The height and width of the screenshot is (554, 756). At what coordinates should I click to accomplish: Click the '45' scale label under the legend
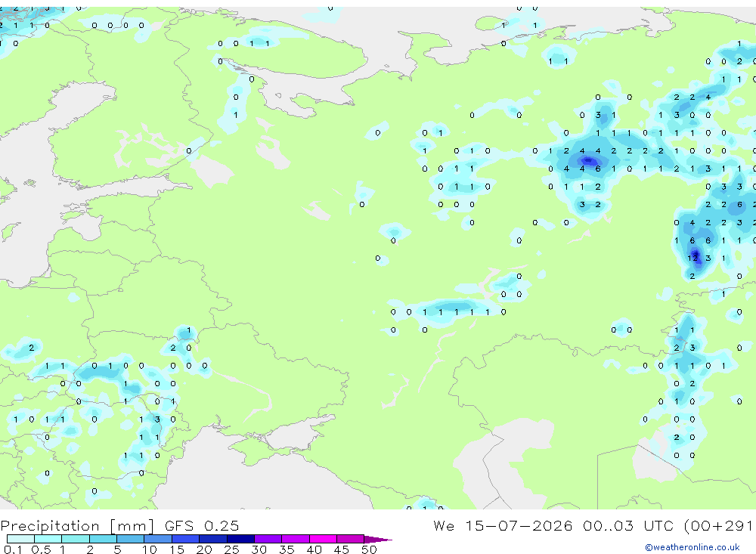[342, 549]
